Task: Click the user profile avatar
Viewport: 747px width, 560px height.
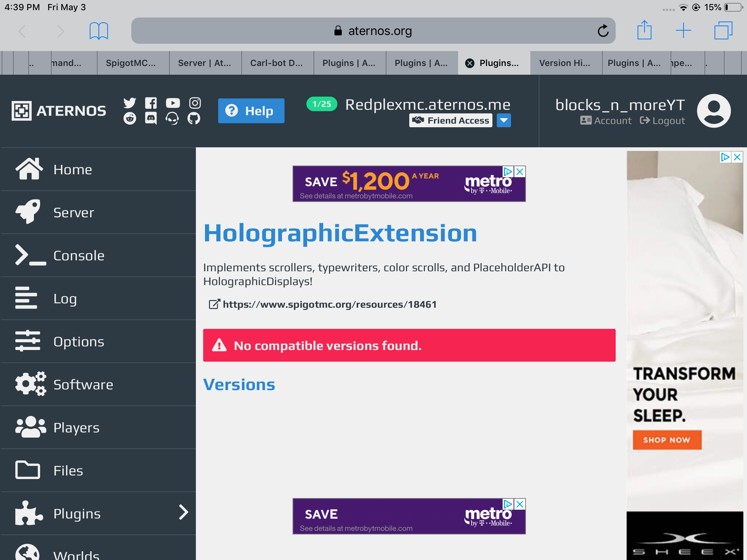Action: 714,110
